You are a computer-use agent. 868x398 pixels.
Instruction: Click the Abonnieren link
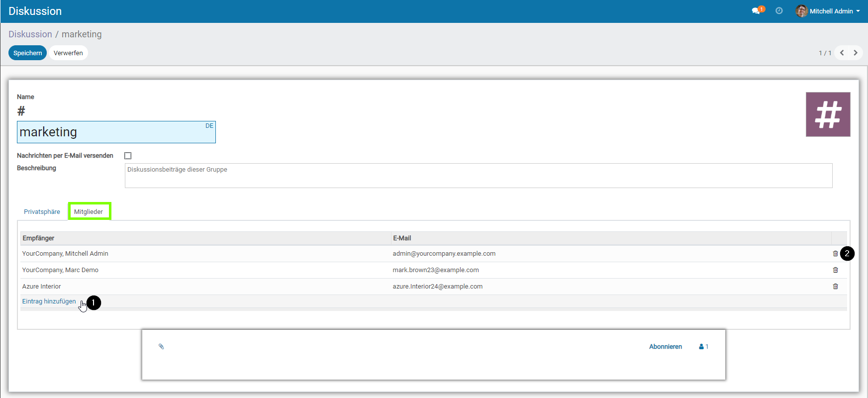tap(665, 347)
